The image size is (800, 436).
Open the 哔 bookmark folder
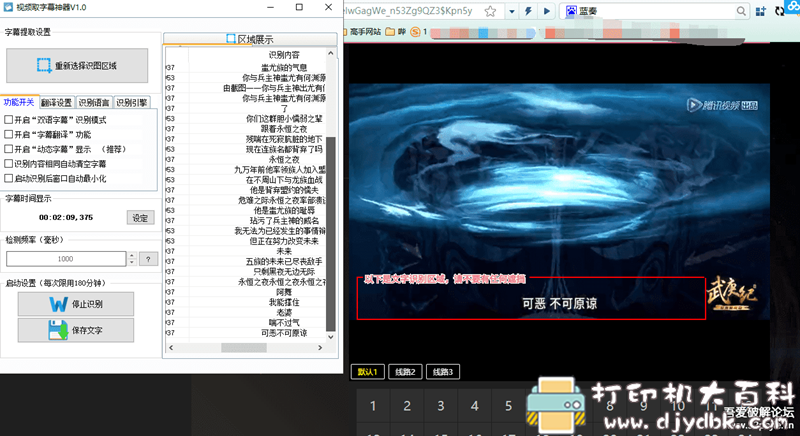pos(396,32)
